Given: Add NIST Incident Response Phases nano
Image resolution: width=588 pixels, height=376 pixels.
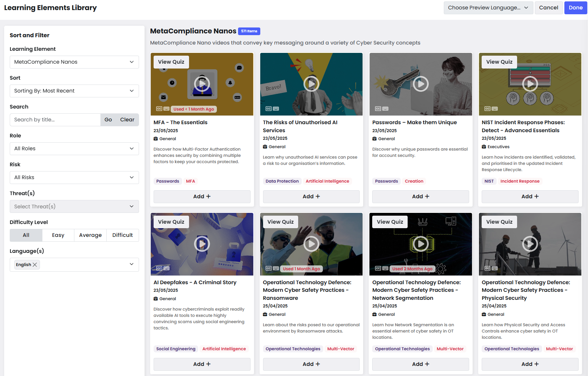Looking at the screenshot, I should click(530, 197).
